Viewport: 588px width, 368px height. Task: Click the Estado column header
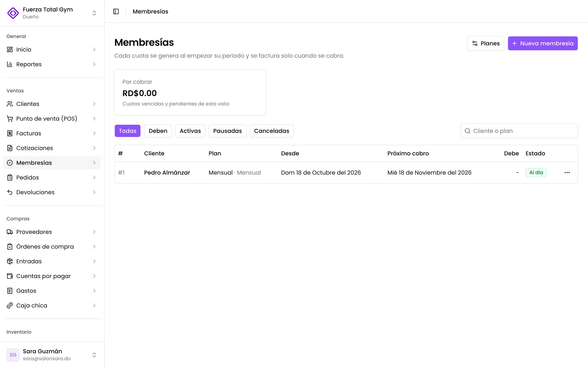(535, 153)
